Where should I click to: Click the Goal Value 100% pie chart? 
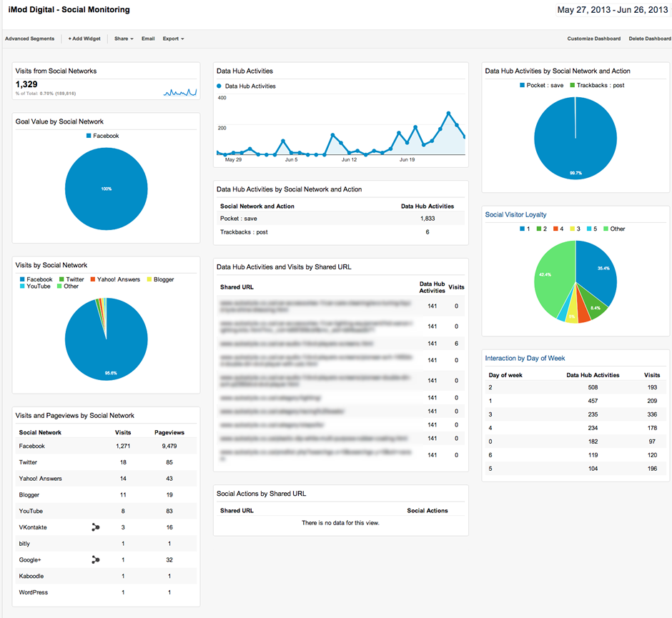click(107, 189)
